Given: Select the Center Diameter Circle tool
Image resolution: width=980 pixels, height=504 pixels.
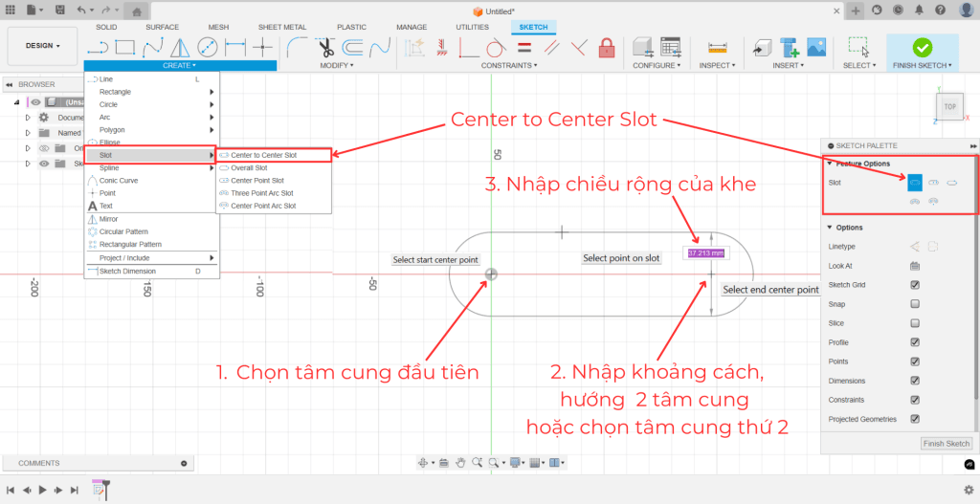Looking at the screenshot, I should pos(207,47).
